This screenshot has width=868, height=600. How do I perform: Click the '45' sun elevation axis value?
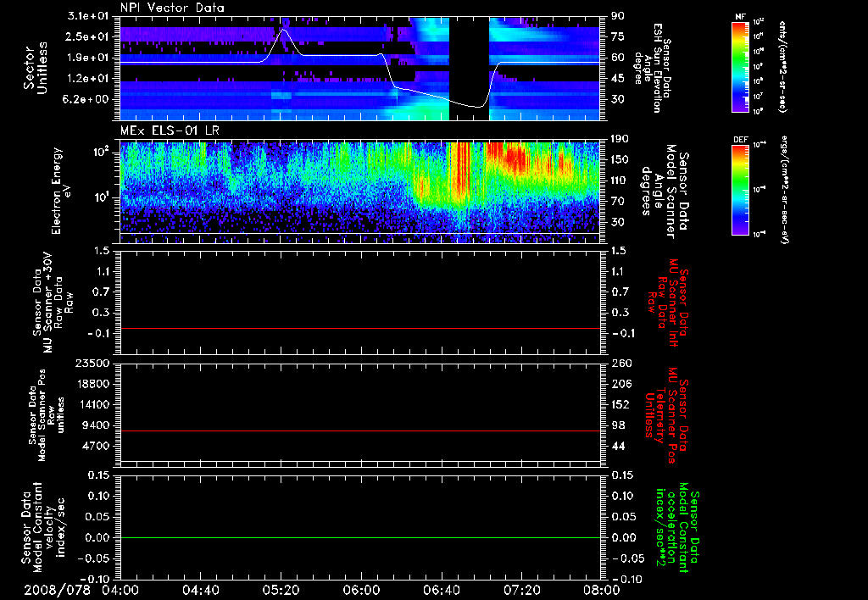point(617,78)
